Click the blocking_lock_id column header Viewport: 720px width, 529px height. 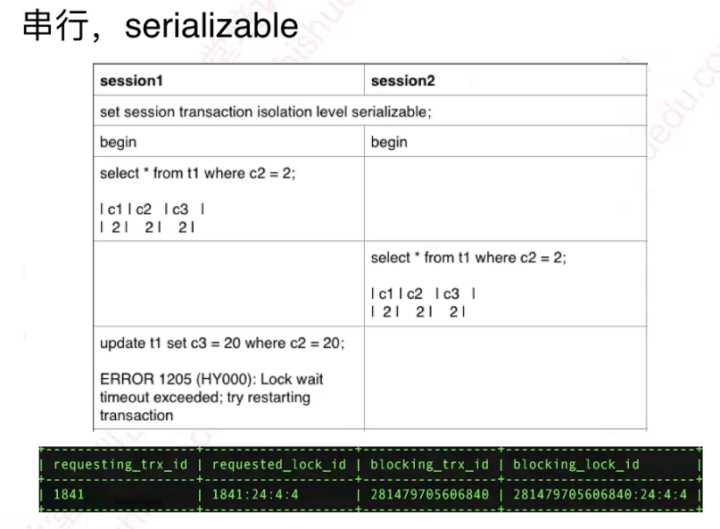[x=576, y=464]
